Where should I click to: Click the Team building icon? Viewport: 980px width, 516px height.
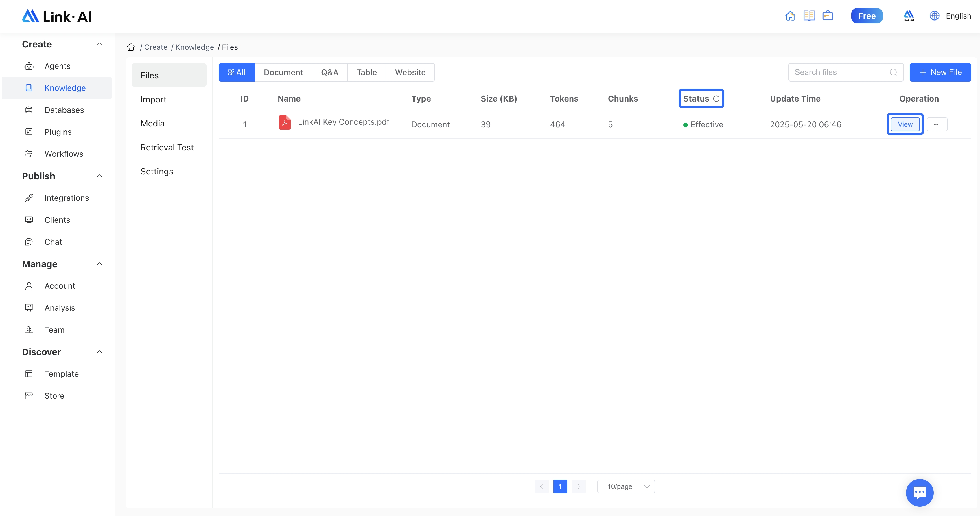coord(29,330)
